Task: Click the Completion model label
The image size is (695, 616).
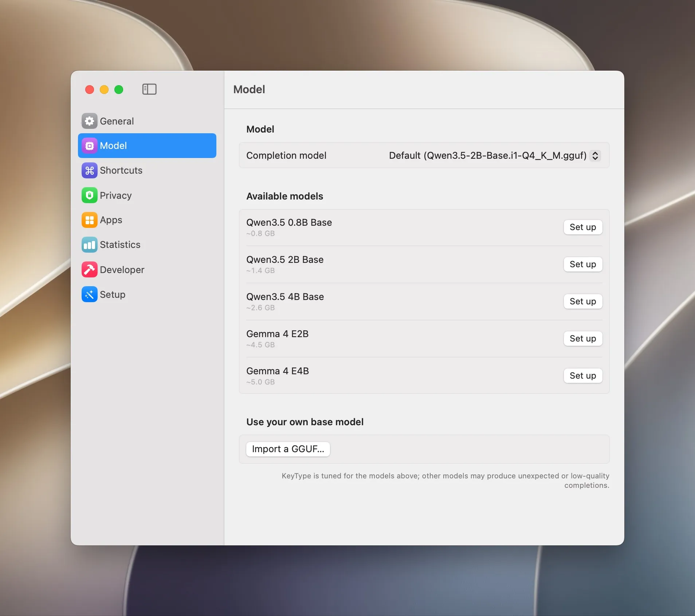Action: 286,155
